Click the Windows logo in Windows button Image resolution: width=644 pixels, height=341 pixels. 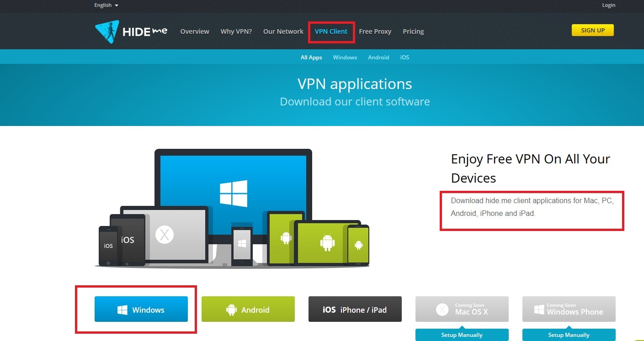coord(122,310)
